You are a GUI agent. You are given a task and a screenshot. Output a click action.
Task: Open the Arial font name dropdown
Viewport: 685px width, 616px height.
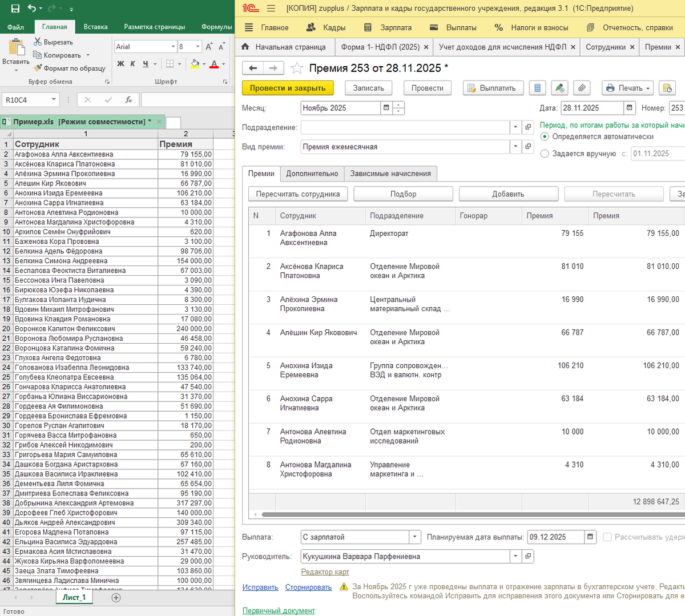click(x=173, y=47)
